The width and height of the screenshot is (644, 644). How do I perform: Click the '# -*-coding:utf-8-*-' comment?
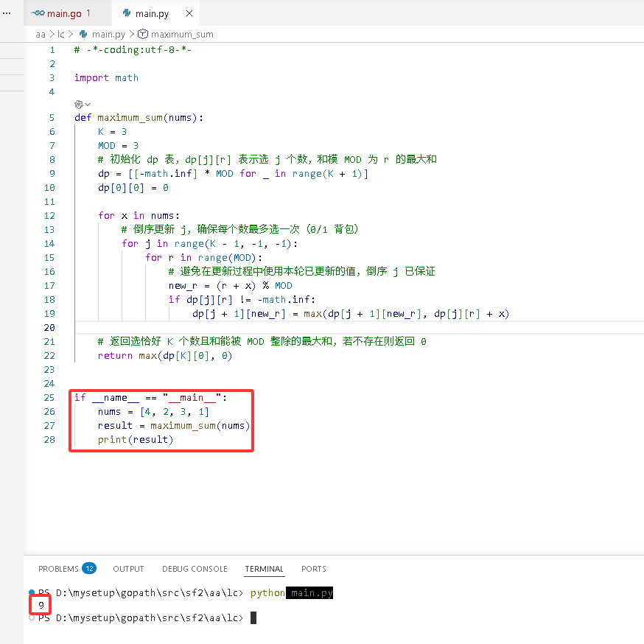coord(133,50)
